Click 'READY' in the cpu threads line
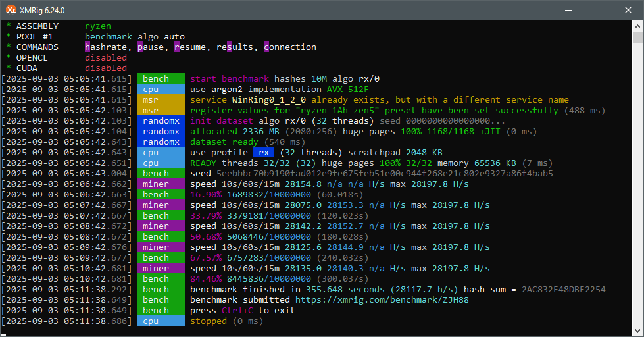Screen dimensions: 644x337 (203, 163)
